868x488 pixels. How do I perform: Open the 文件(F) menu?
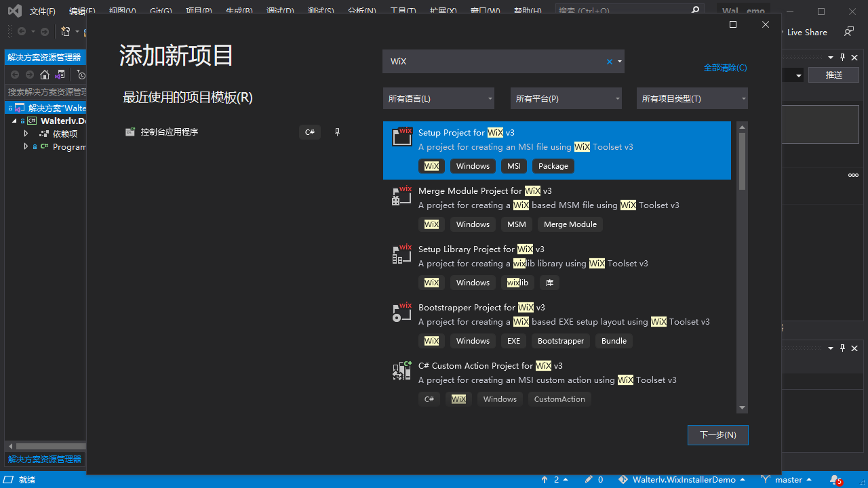42,12
